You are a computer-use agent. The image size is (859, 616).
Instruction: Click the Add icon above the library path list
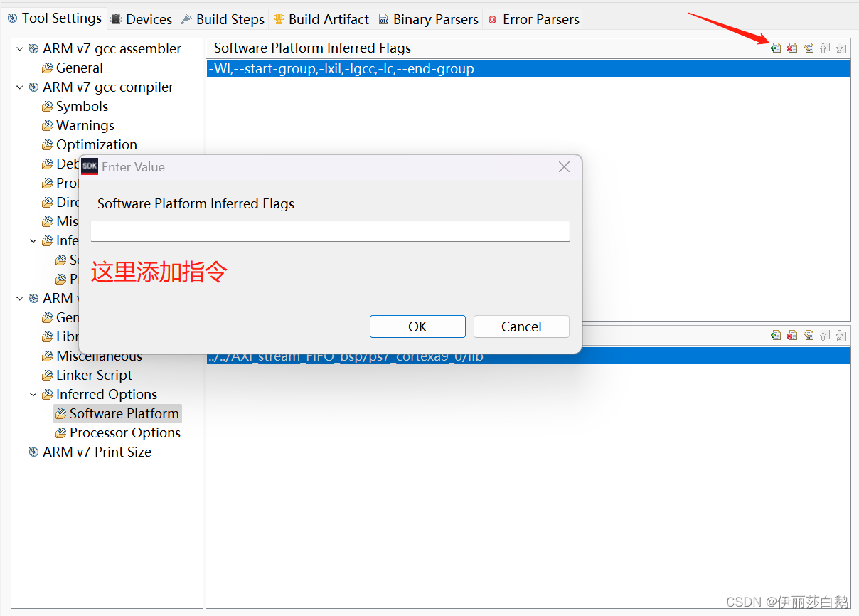pos(775,334)
